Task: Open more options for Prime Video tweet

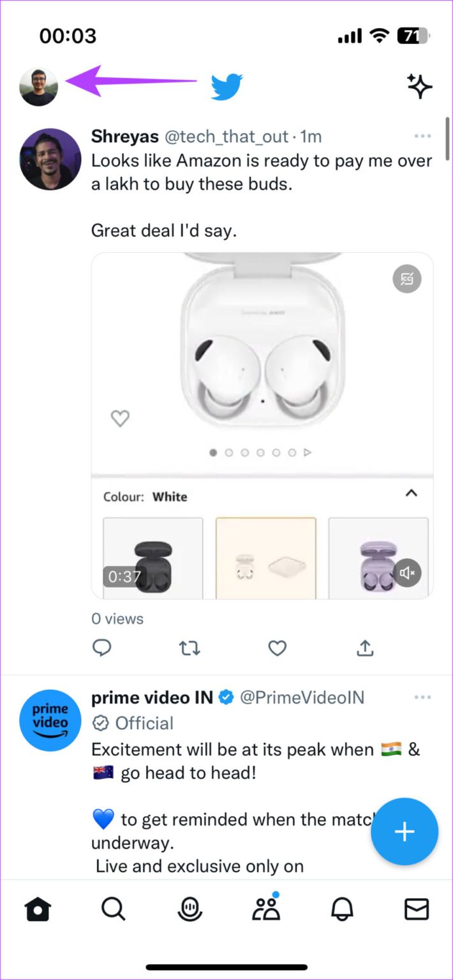Action: tap(422, 697)
